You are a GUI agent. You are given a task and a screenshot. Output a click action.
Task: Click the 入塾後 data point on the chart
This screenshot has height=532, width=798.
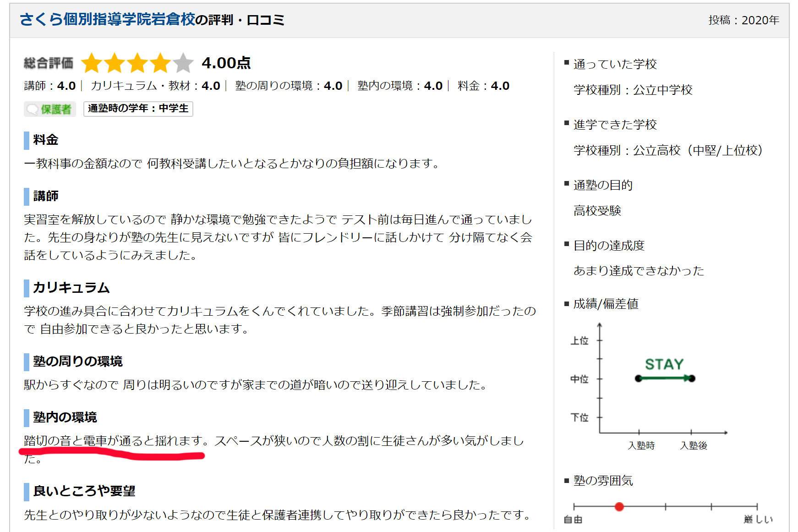(x=692, y=378)
